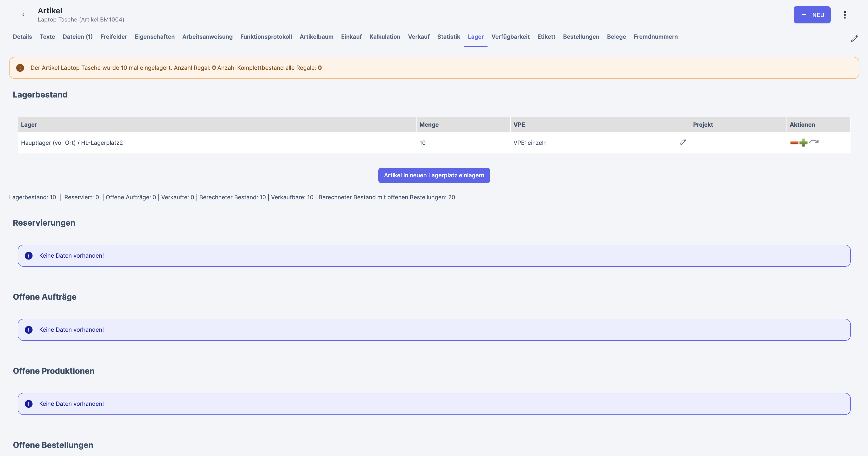The width and height of the screenshot is (868, 456).
Task: Open the Einkauf tab
Action: click(x=351, y=37)
